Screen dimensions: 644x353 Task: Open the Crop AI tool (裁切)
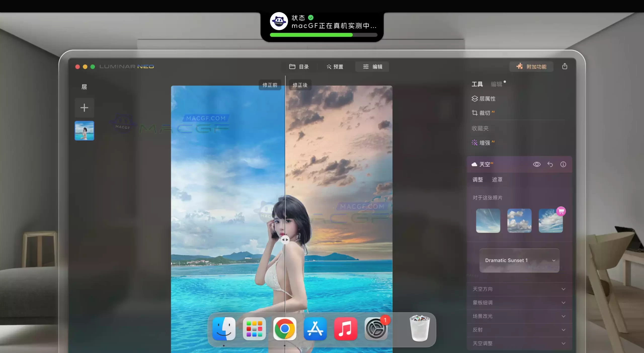coord(482,113)
